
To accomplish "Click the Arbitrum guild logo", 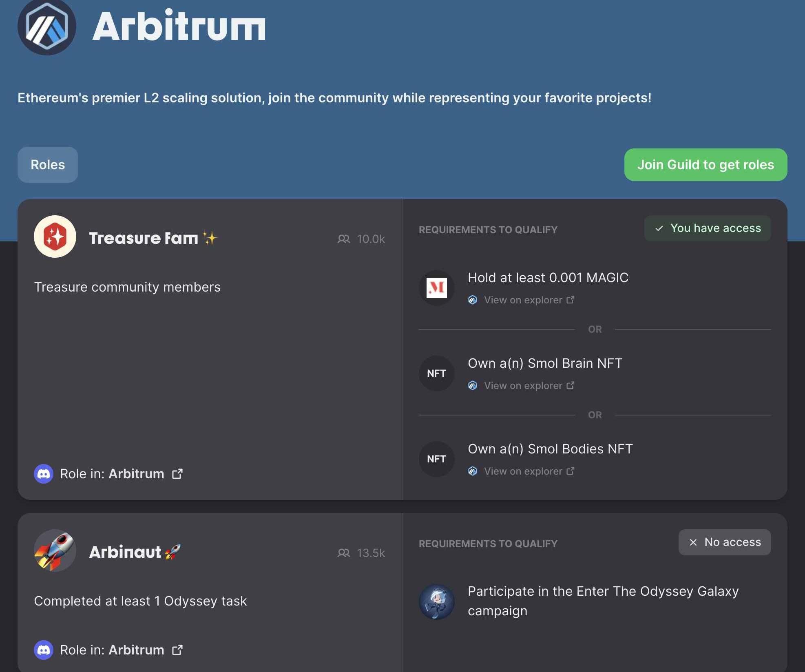I will [x=47, y=27].
